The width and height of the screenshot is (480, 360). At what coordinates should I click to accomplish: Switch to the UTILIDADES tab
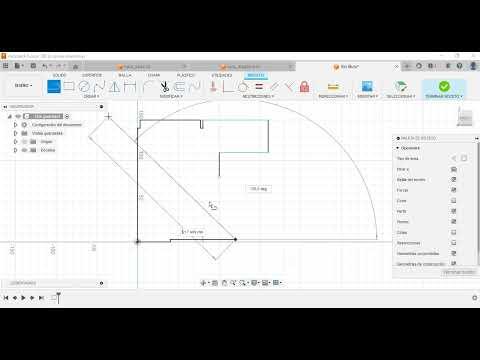222,75
